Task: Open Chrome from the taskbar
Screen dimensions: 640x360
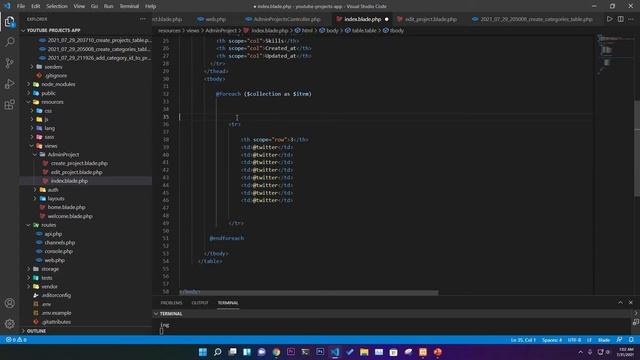Action: click(x=276, y=352)
